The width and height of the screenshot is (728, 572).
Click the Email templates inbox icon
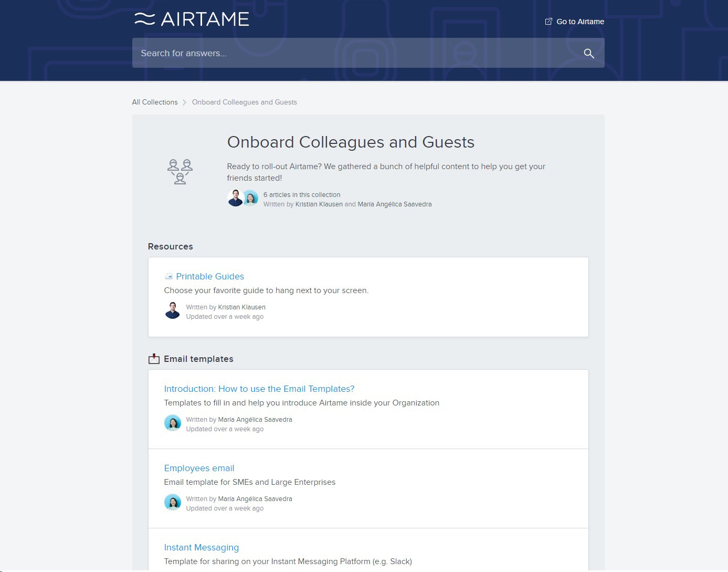(154, 359)
